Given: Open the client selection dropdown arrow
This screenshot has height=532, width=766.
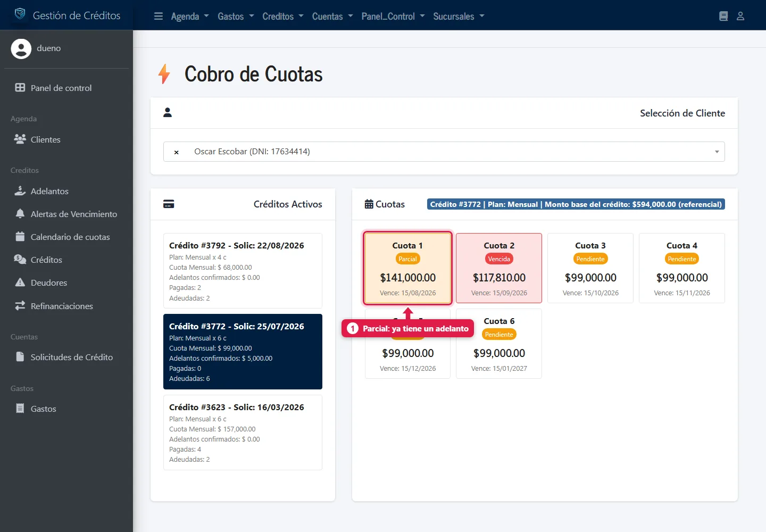Looking at the screenshot, I should pos(717,152).
